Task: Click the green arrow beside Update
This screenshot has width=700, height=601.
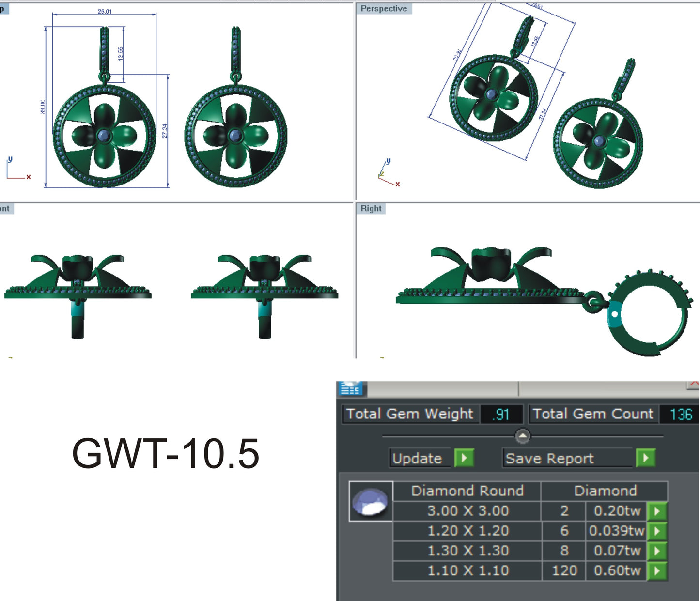Action: (464, 458)
